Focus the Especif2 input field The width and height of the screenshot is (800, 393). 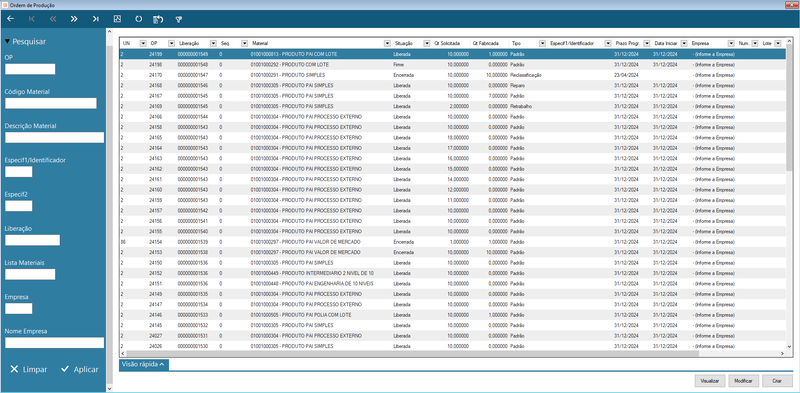pos(18,206)
